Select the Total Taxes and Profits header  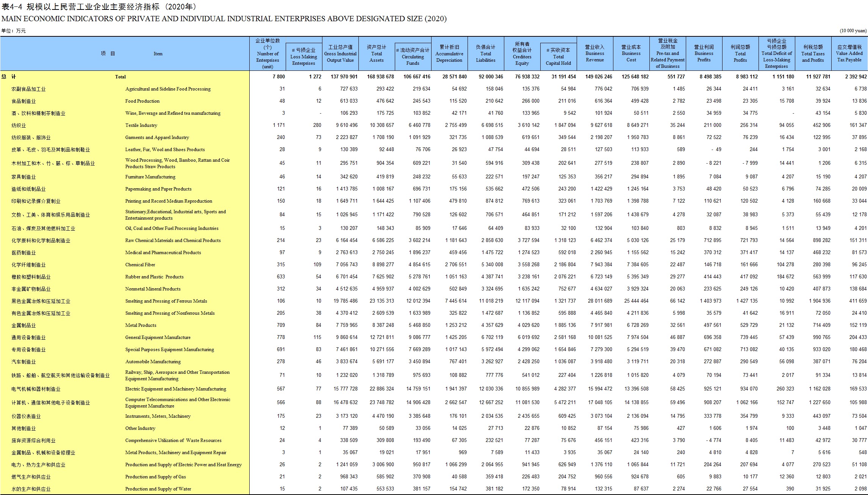tap(813, 53)
